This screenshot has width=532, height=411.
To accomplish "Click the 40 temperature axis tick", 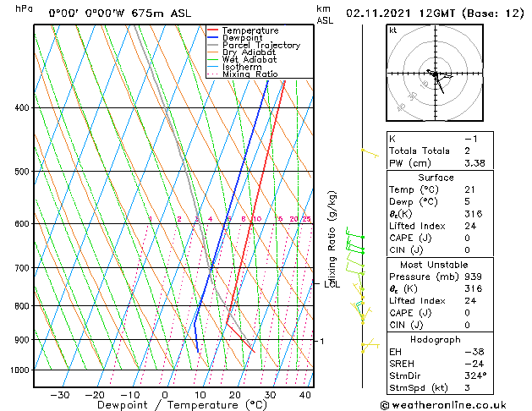I will 305,395.
